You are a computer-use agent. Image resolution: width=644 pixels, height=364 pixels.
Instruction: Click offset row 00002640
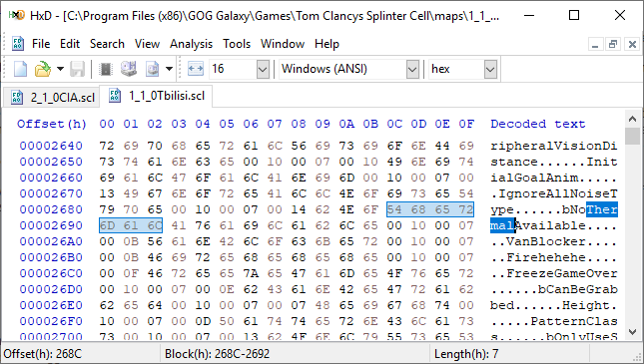tap(51, 146)
